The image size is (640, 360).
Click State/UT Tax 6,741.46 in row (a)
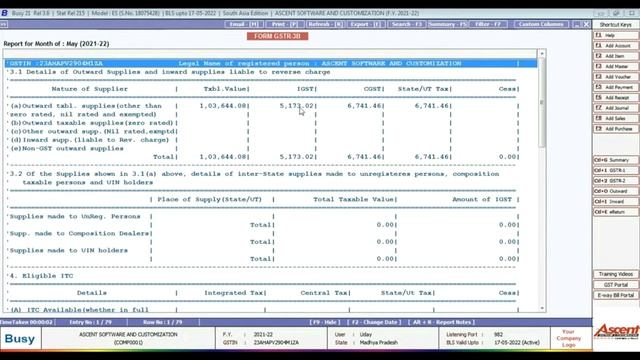pos(432,106)
